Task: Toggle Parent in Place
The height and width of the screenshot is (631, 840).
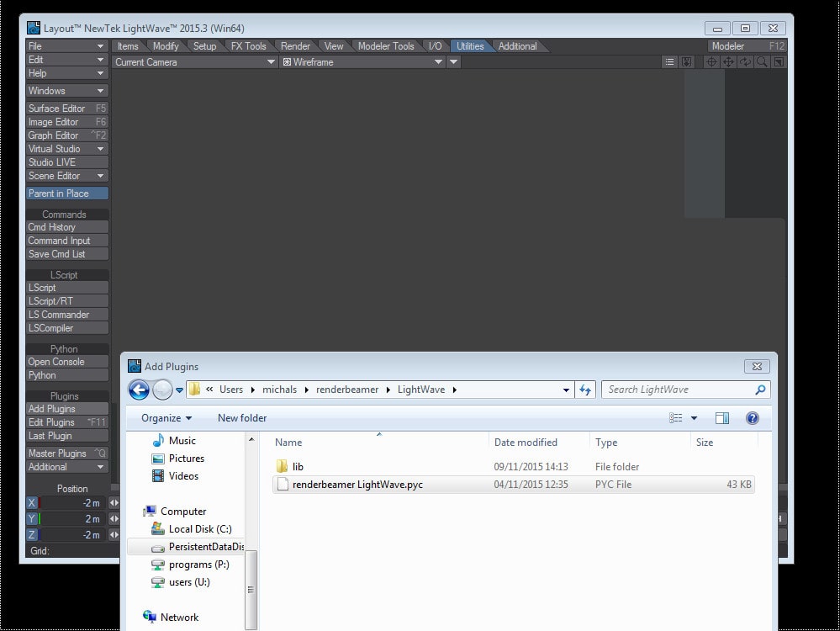Action: coord(66,193)
